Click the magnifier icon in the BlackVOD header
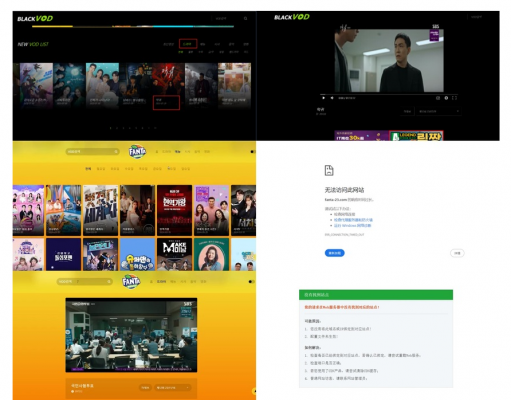Screen dimensions: 511x400 pos(245,19)
